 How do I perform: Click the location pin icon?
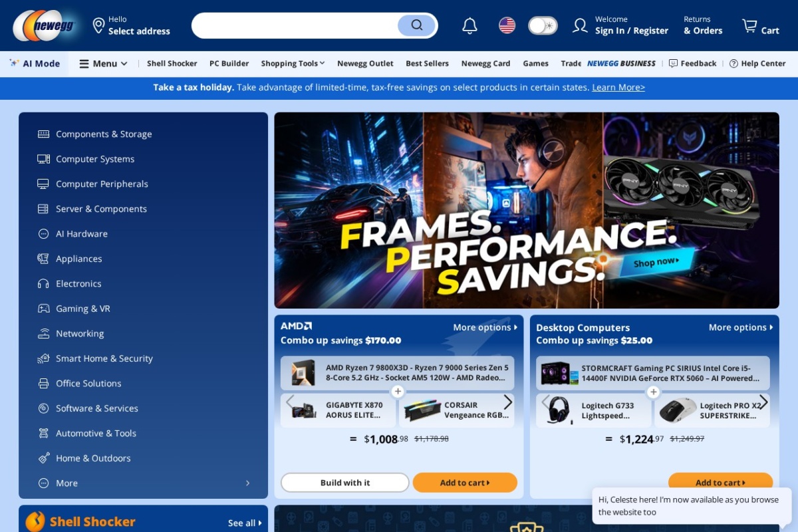98,26
